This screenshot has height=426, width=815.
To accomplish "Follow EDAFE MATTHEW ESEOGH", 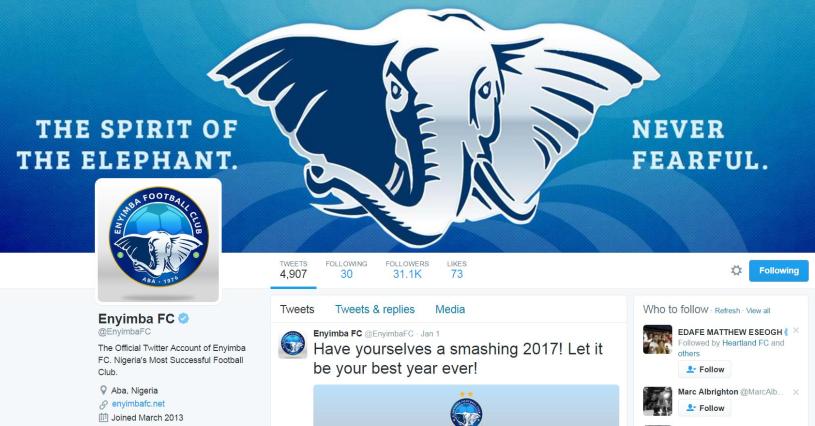I will click(x=705, y=369).
